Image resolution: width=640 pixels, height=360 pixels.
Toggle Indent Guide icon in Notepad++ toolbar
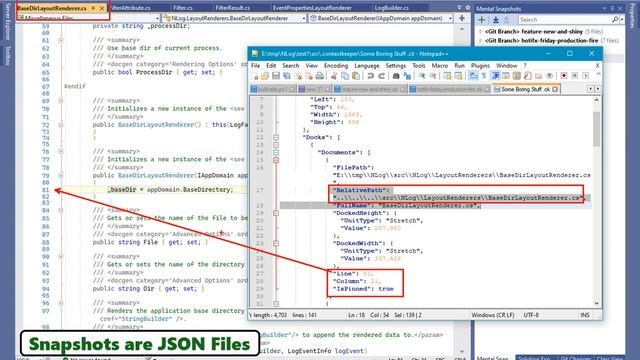[496, 76]
